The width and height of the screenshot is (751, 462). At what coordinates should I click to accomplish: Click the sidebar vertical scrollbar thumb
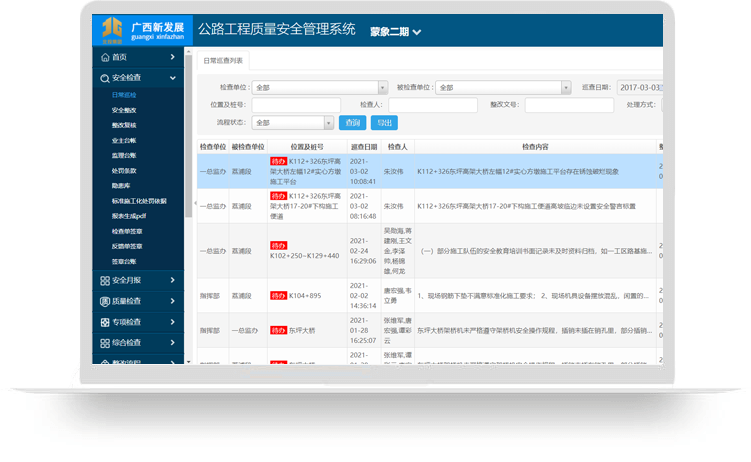tap(188, 136)
